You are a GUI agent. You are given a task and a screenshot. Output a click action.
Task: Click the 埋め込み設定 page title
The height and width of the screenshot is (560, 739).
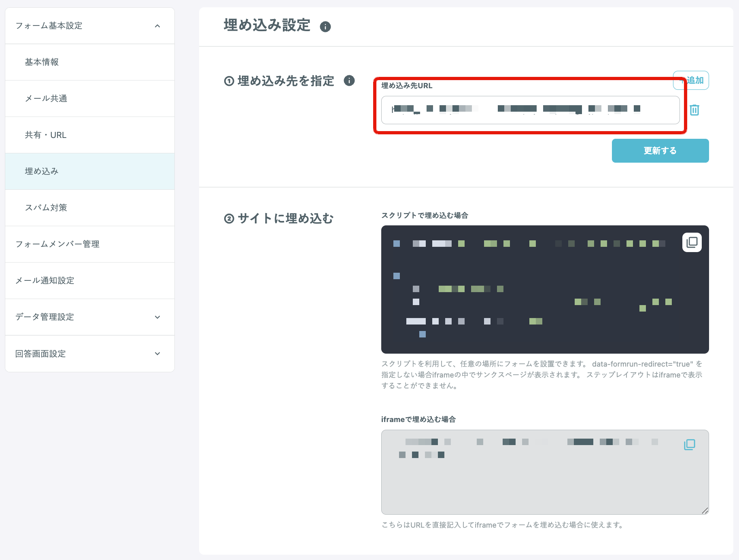coord(267,25)
